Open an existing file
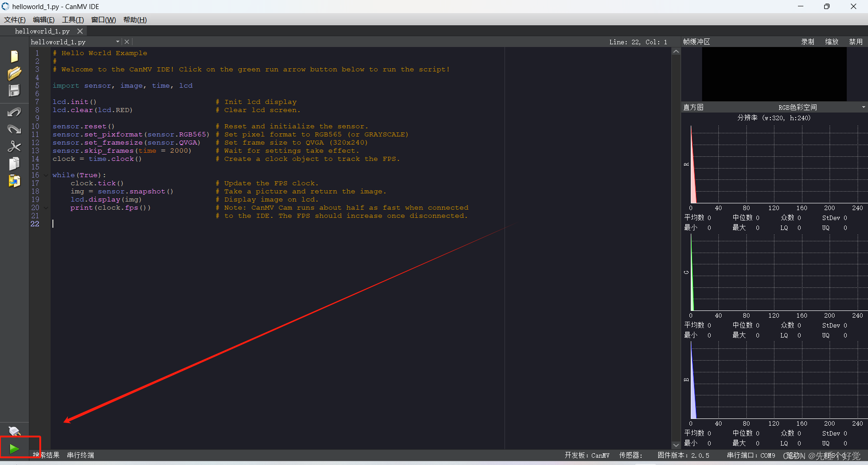868x465 pixels. 14,73
